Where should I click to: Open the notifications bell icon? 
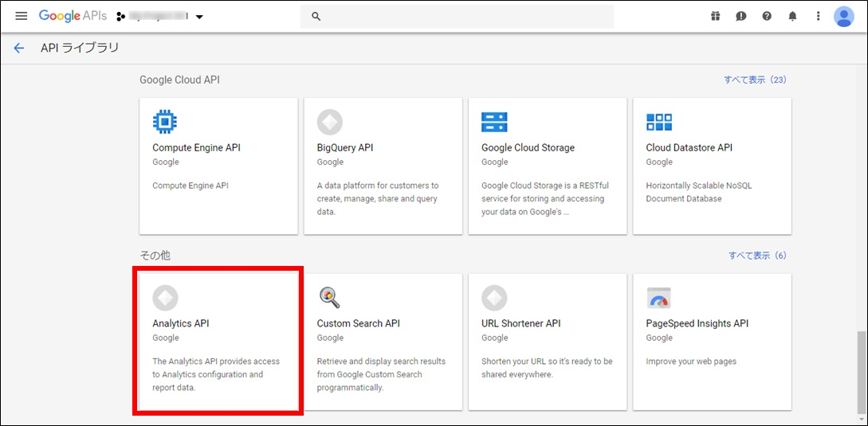click(793, 16)
